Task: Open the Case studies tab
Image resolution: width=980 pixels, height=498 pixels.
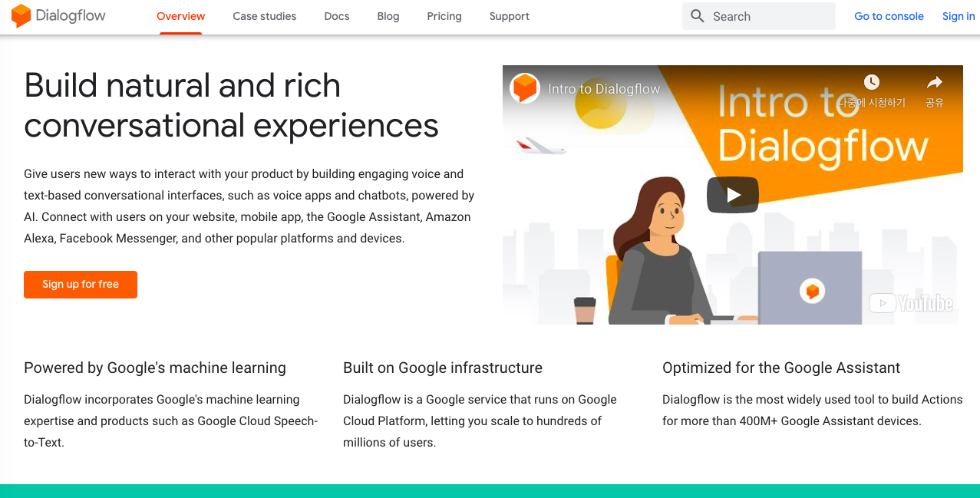Action: (265, 16)
